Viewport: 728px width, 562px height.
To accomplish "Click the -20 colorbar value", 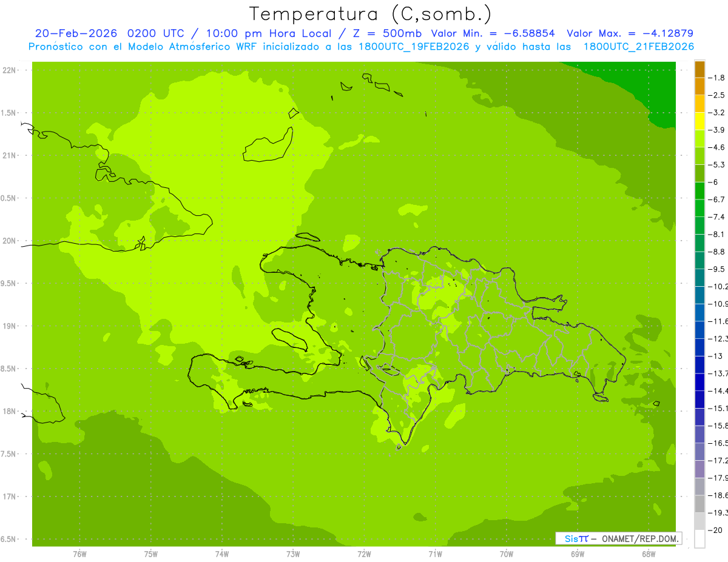I will click(x=716, y=530).
